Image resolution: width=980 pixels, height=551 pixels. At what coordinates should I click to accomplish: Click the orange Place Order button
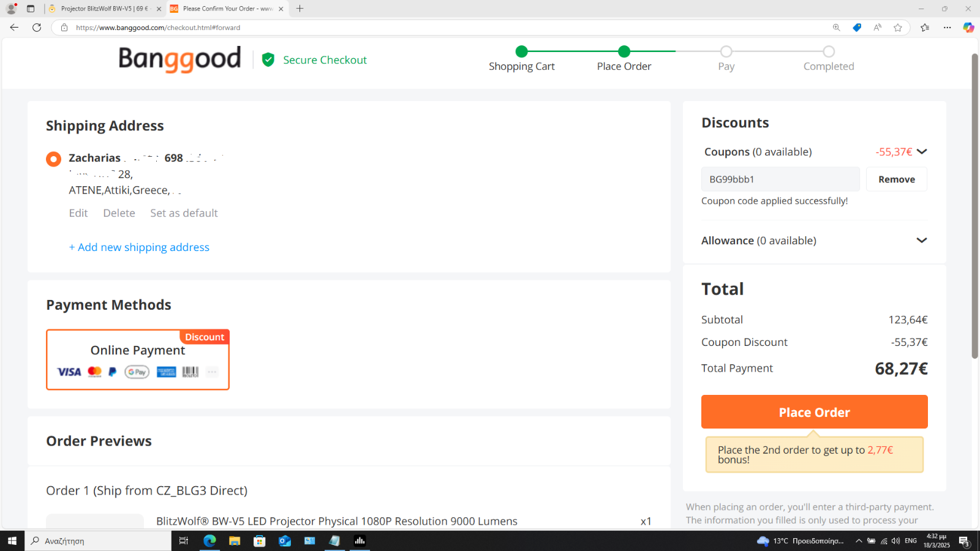click(814, 412)
